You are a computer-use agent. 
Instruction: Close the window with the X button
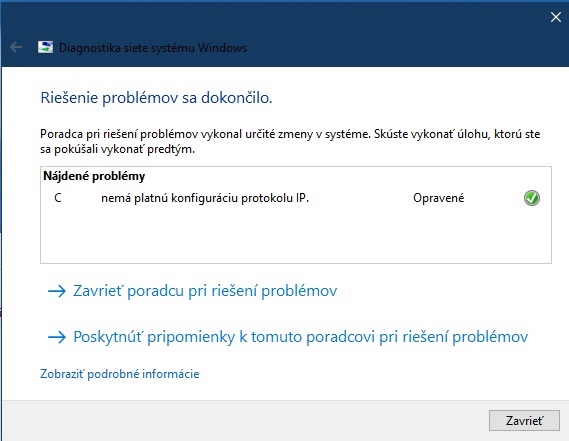(556, 17)
